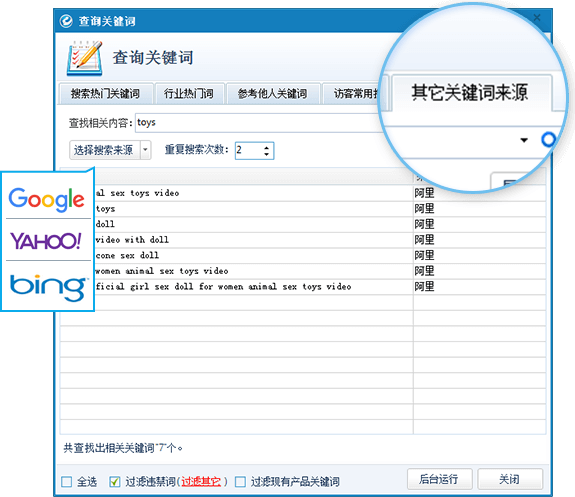Click the notepad pencil icon in header
Screen dimensions: 575x497
[x=85, y=58]
